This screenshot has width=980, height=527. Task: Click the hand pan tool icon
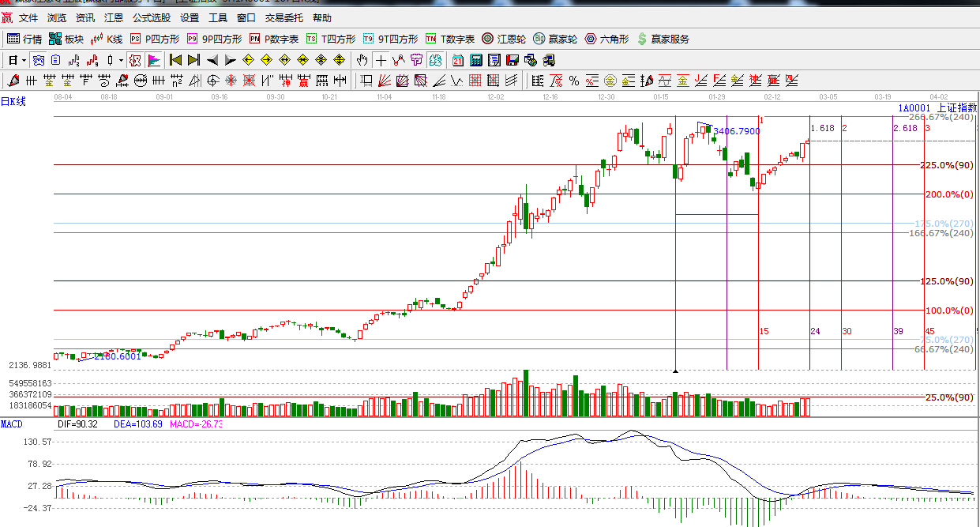[x=362, y=60]
